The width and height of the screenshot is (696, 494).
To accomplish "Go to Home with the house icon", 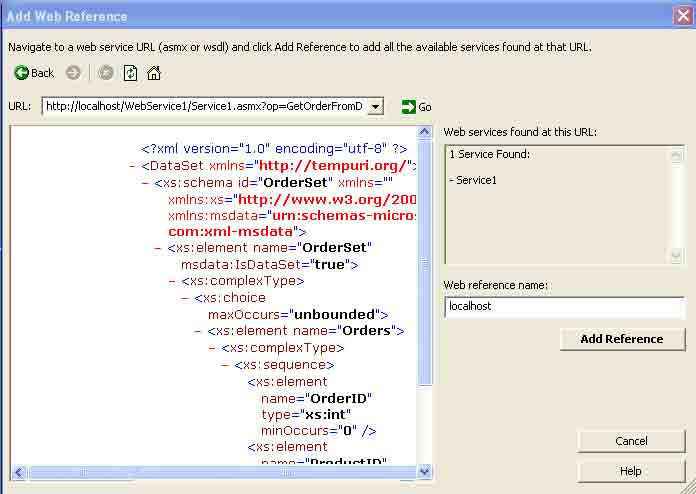I will tap(154, 73).
